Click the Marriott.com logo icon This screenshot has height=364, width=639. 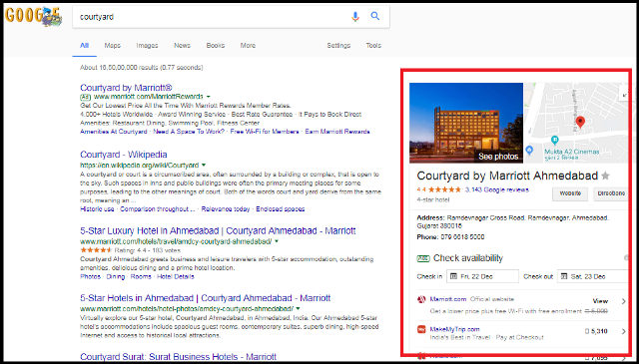(421, 299)
